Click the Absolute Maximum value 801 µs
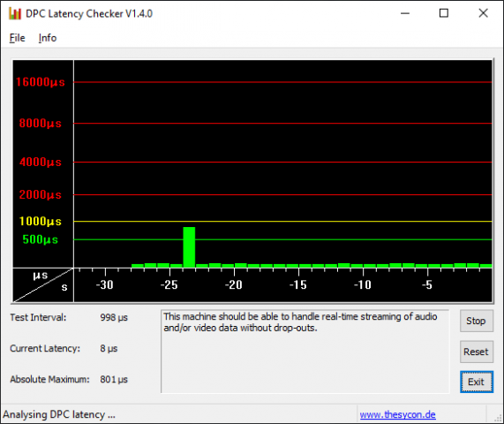Viewport: 504px width, 424px height. point(114,379)
